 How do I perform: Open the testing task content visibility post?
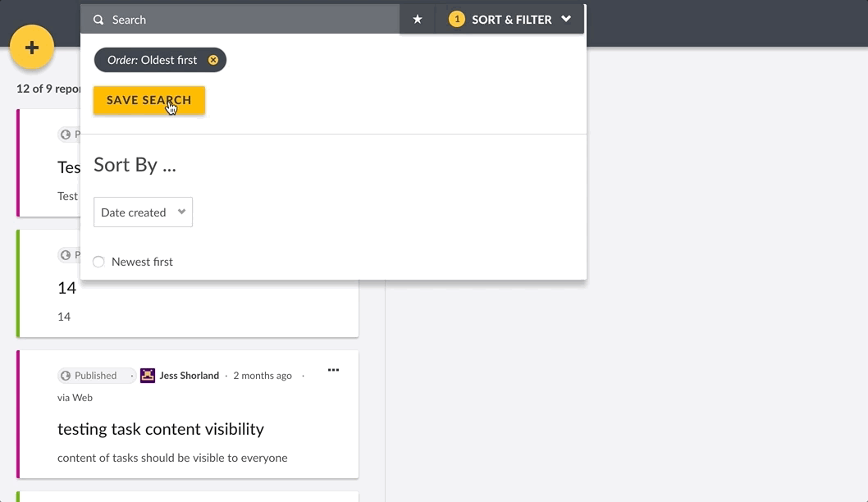coord(161,429)
